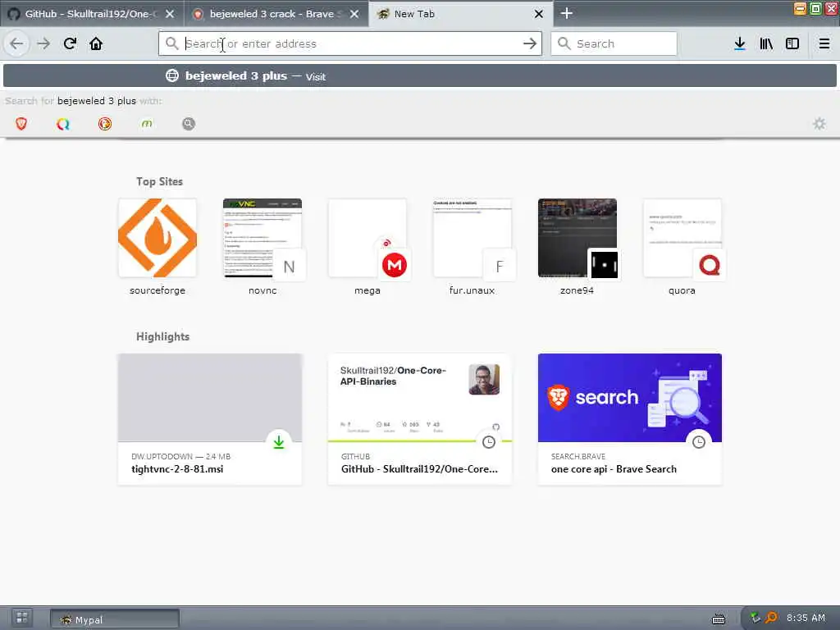Go forward using the forward arrow button
This screenshot has height=630, width=840.
(x=43, y=43)
